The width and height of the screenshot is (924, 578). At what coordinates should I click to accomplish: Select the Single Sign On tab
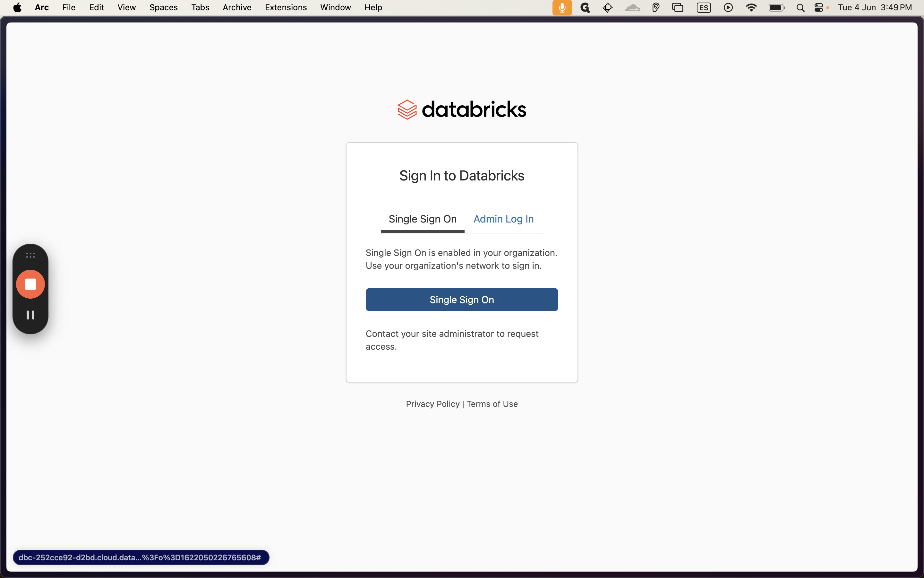coord(422,219)
